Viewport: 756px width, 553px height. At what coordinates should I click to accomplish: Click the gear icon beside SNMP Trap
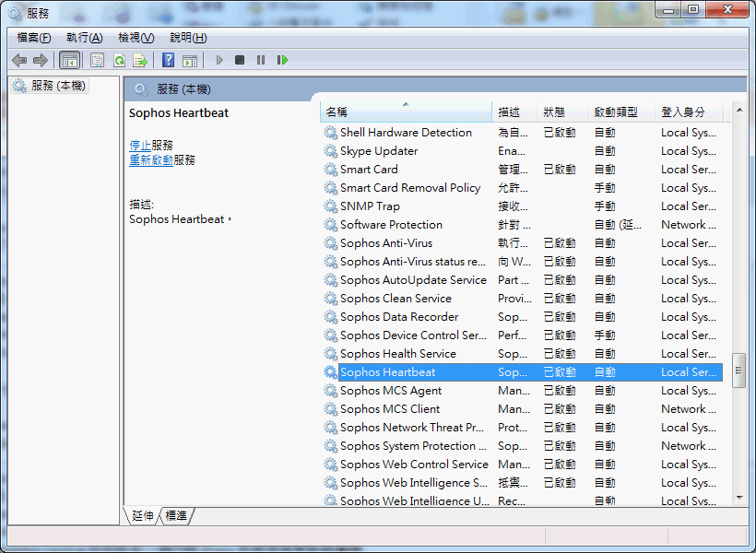pos(330,206)
